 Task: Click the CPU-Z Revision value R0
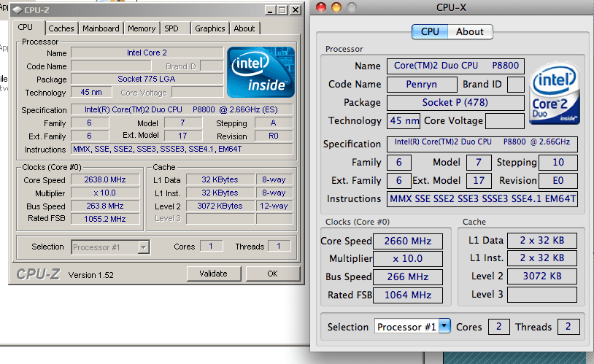[x=274, y=136]
